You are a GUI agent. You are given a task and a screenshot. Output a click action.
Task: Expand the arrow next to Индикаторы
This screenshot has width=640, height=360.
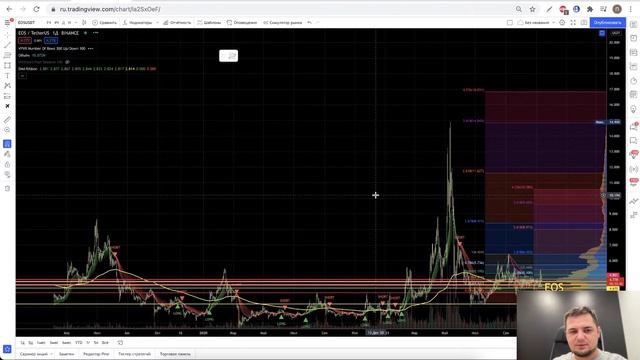pos(157,22)
